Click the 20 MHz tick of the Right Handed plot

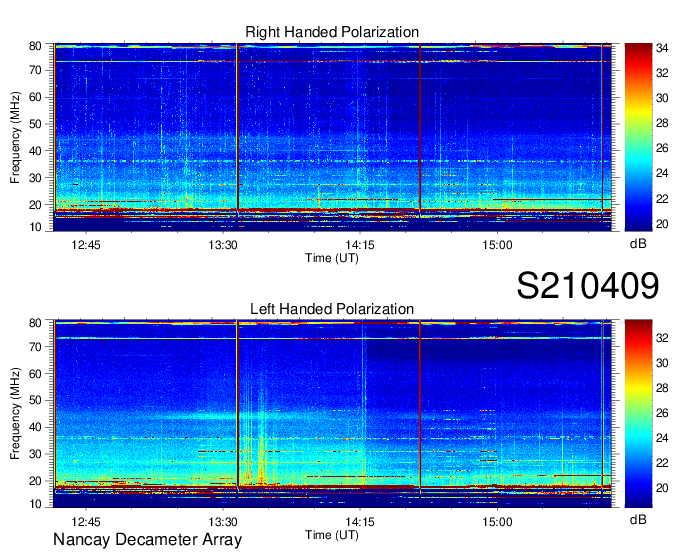[x=35, y=204]
